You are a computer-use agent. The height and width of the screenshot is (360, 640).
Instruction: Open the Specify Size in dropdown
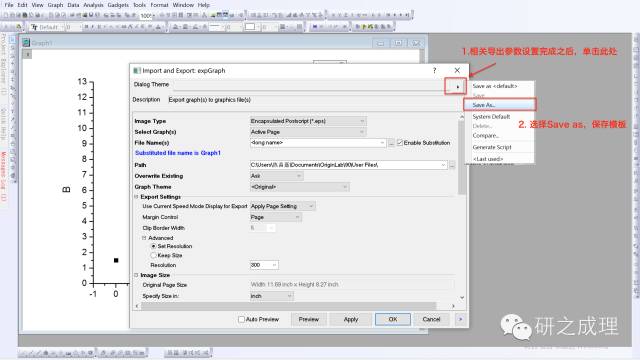pos(271,296)
